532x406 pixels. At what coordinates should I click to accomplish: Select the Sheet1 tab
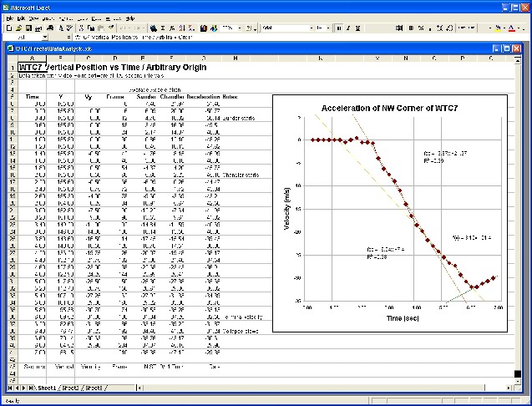(47, 388)
